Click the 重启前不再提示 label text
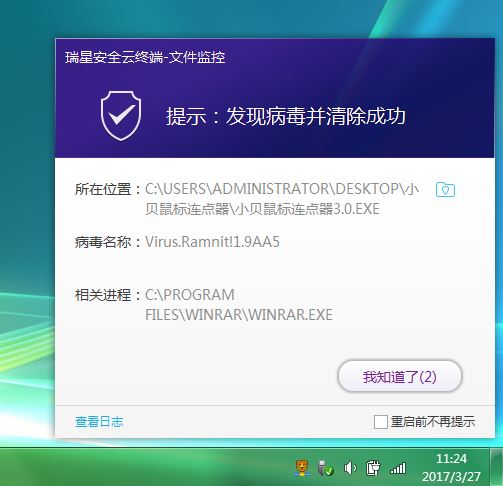Image resolution: width=503 pixels, height=486 pixels. (433, 422)
